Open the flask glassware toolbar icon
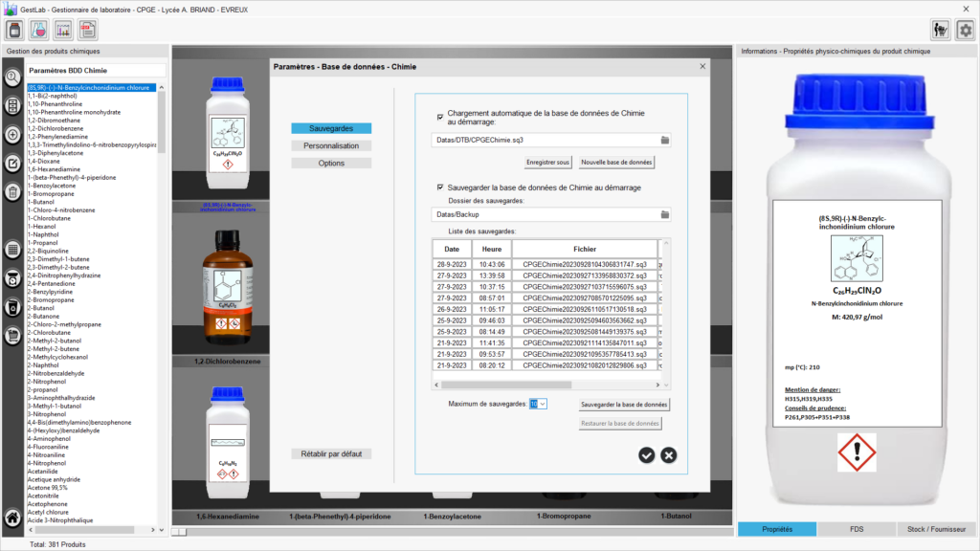980x551 pixels. 39,29
